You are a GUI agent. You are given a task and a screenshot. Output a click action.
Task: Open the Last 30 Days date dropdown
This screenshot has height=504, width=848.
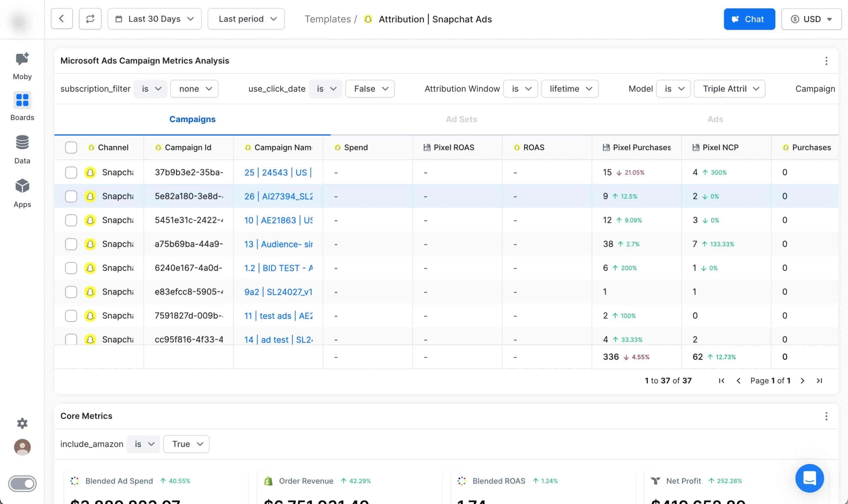coord(154,19)
